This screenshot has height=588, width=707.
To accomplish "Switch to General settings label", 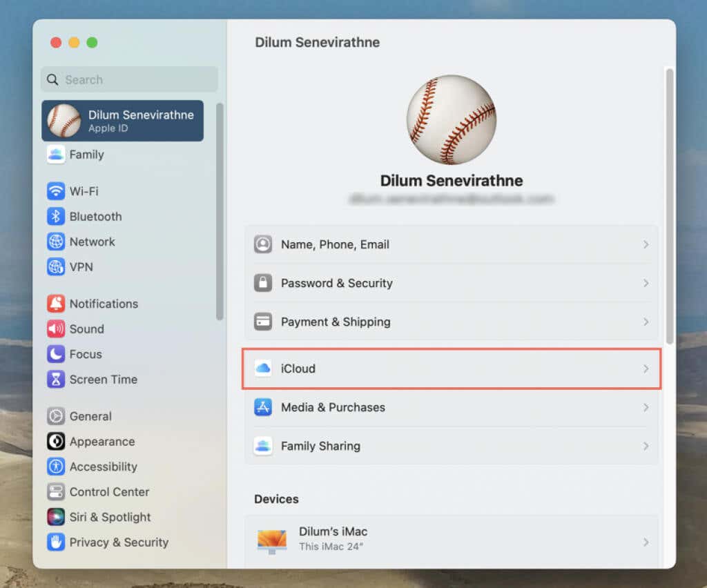I will click(90, 416).
